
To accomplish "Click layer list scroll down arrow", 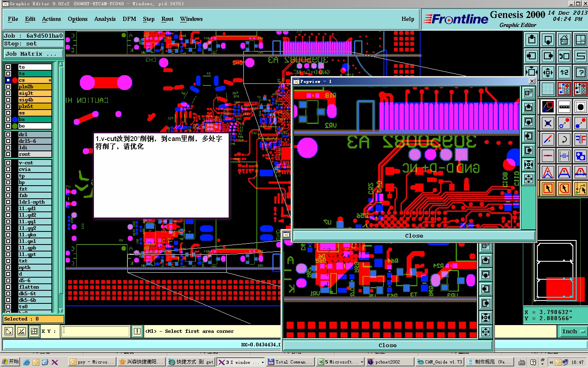I will [61, 311].
